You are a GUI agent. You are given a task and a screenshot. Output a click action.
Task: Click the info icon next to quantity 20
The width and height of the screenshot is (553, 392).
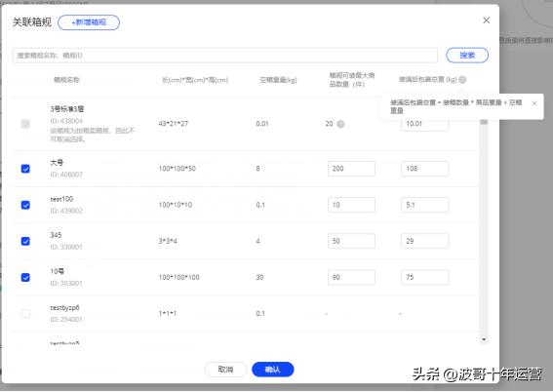340,124
